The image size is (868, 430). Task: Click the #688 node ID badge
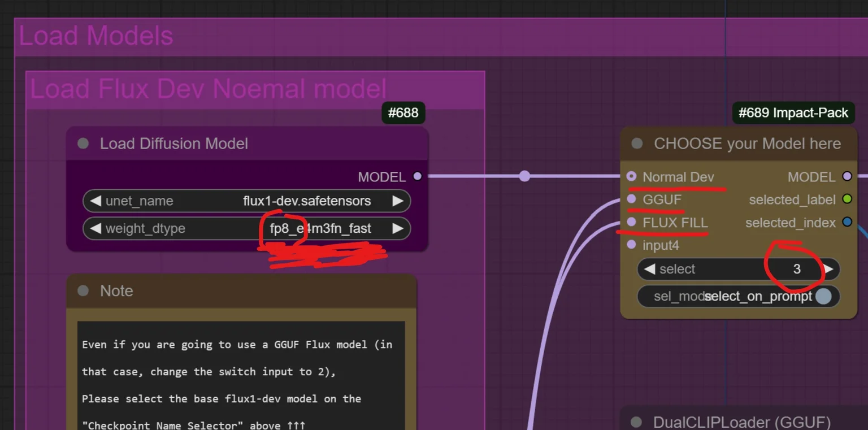(x=403, y=112)
